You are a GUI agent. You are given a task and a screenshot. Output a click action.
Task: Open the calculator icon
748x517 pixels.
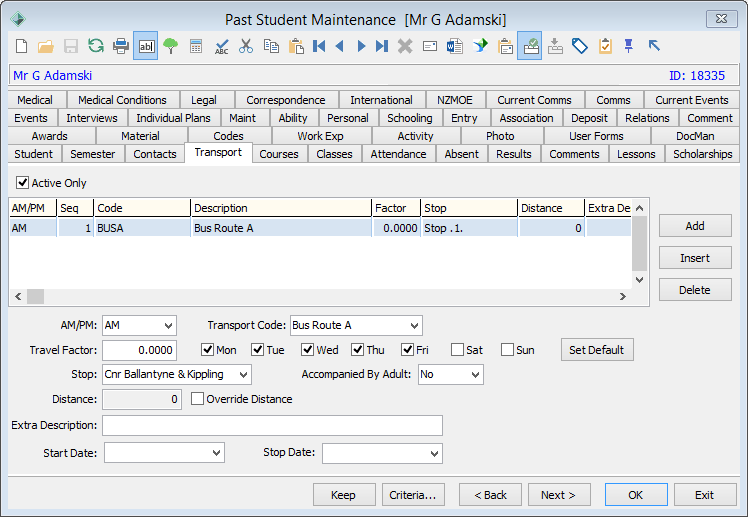coord(196,46)
